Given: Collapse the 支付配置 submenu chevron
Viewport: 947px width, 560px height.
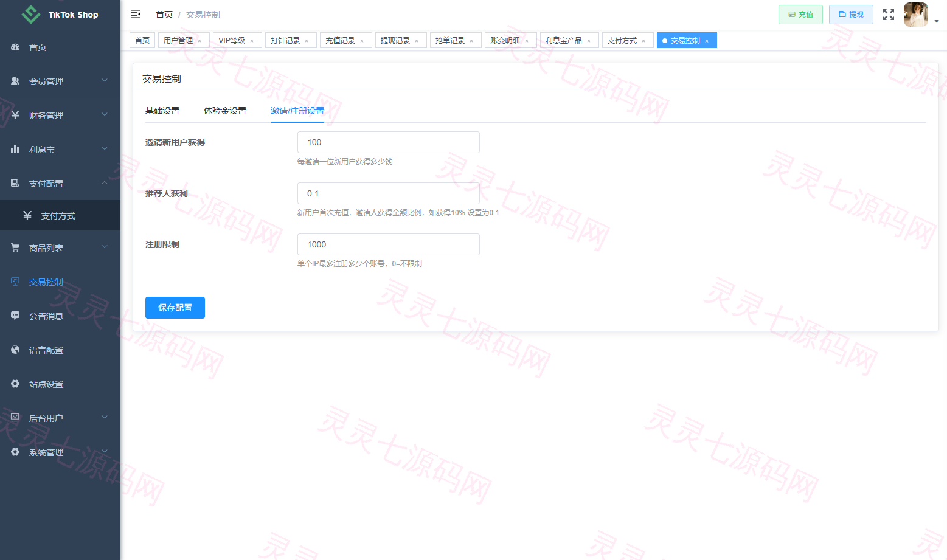Looking at the screenshot, I should tap(105, 182).
